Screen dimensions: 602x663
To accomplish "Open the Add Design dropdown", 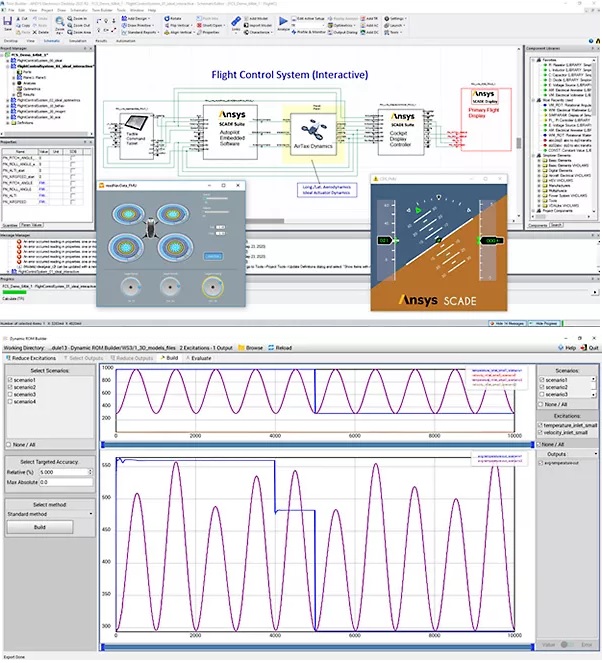I will [136, 19].
